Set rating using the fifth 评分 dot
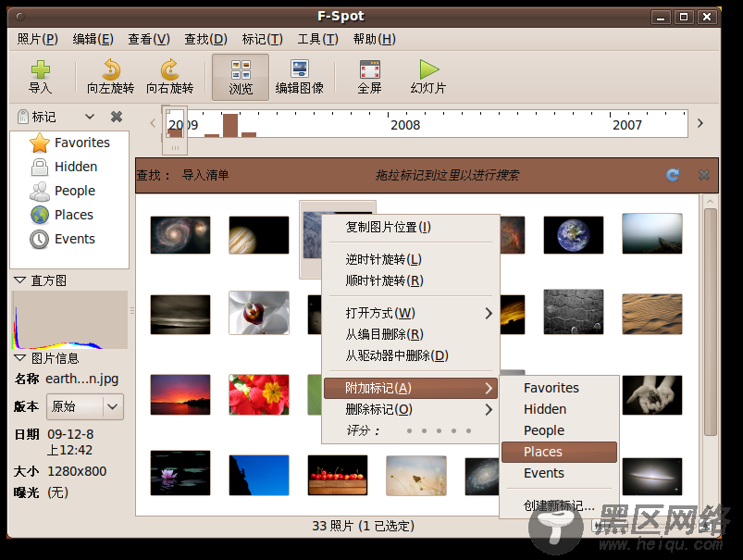743x560 pixels. click(468, 431)
